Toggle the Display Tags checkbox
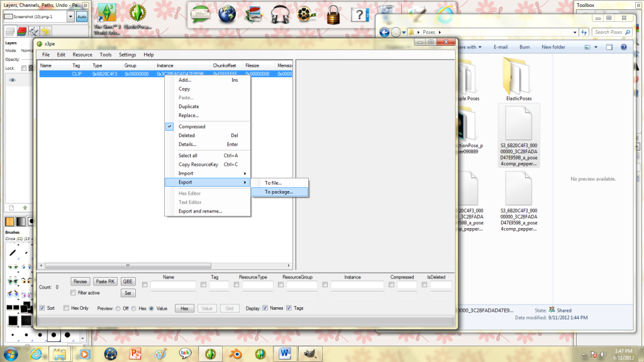 pos(289,308)
